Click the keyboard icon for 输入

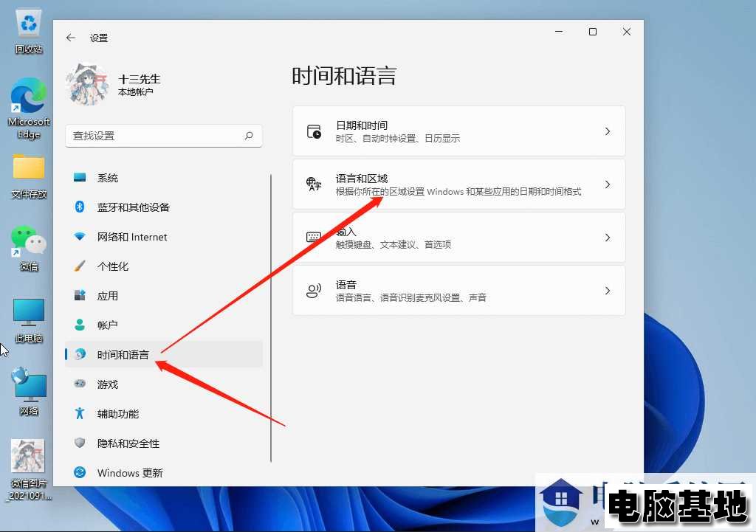click(x=314, y=237)
